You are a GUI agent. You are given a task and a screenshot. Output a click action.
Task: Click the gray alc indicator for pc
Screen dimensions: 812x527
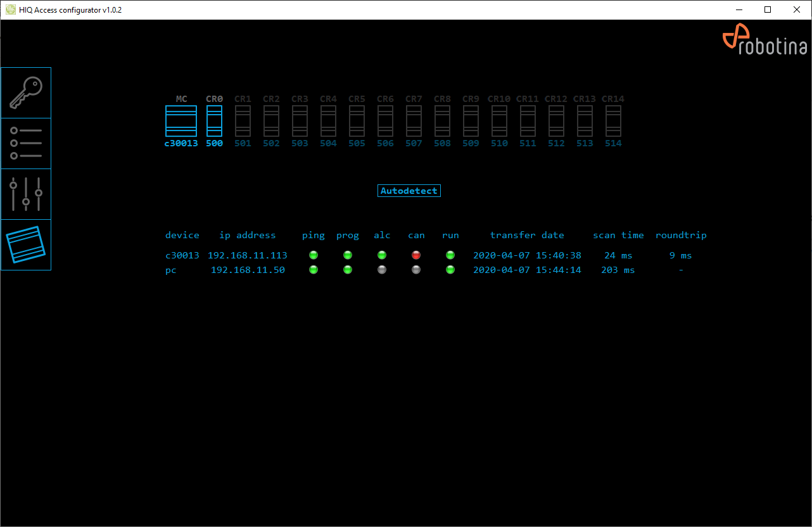point(382,270)
